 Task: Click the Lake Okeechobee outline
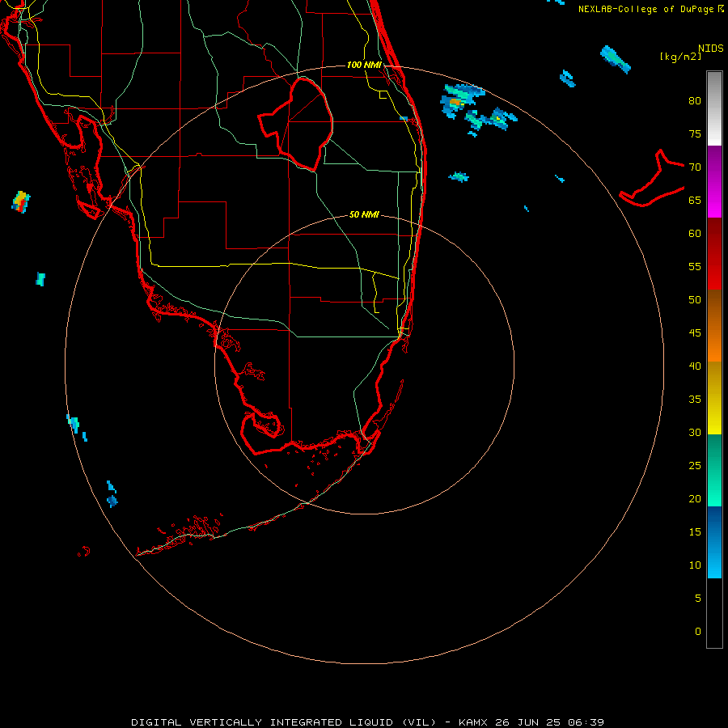point(296,125)
